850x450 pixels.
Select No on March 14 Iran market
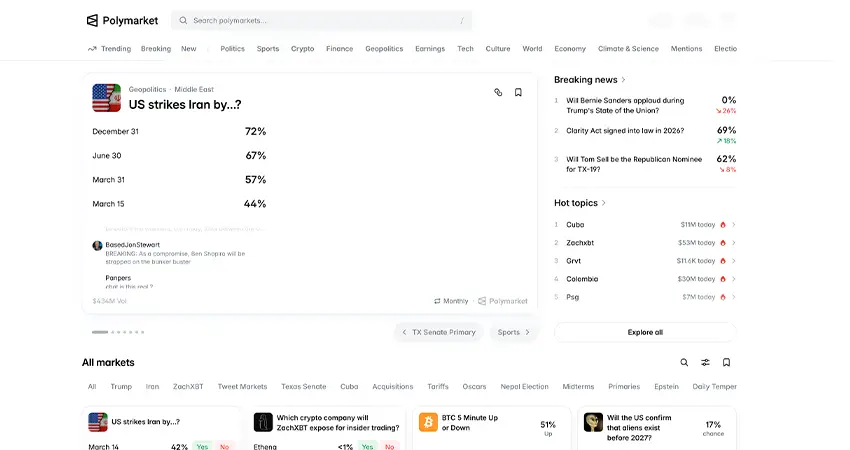224,446
